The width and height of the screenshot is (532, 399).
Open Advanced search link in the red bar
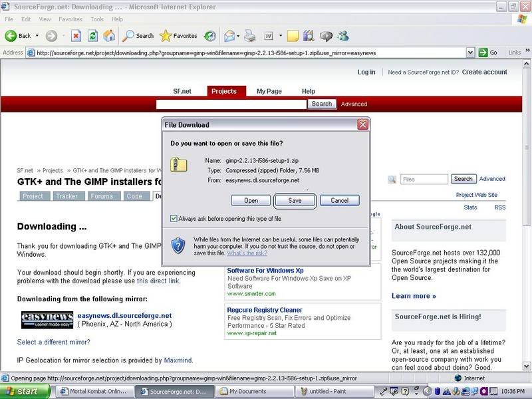point(354,104)
